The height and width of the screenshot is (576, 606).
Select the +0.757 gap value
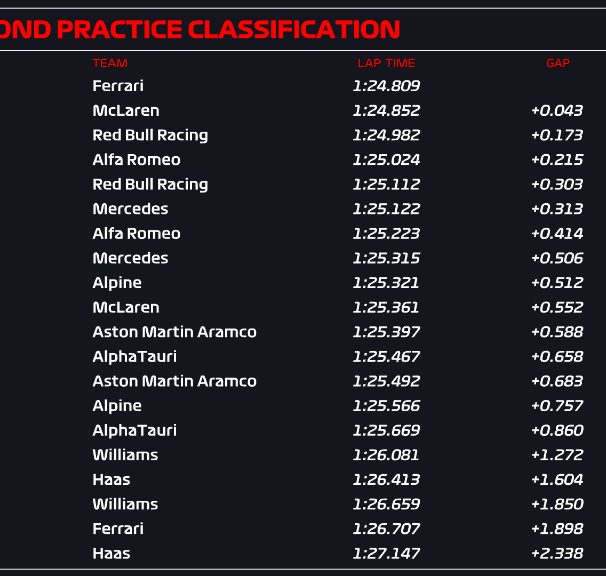(x=557, y=406)
